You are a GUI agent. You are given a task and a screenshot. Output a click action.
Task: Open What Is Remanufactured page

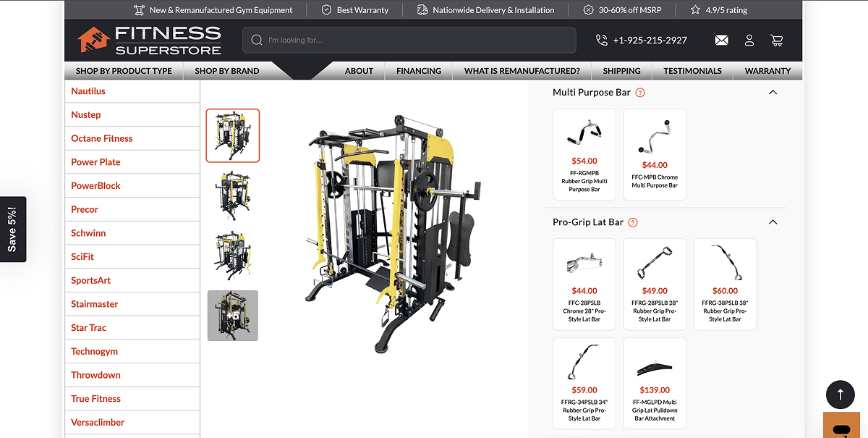522,71
